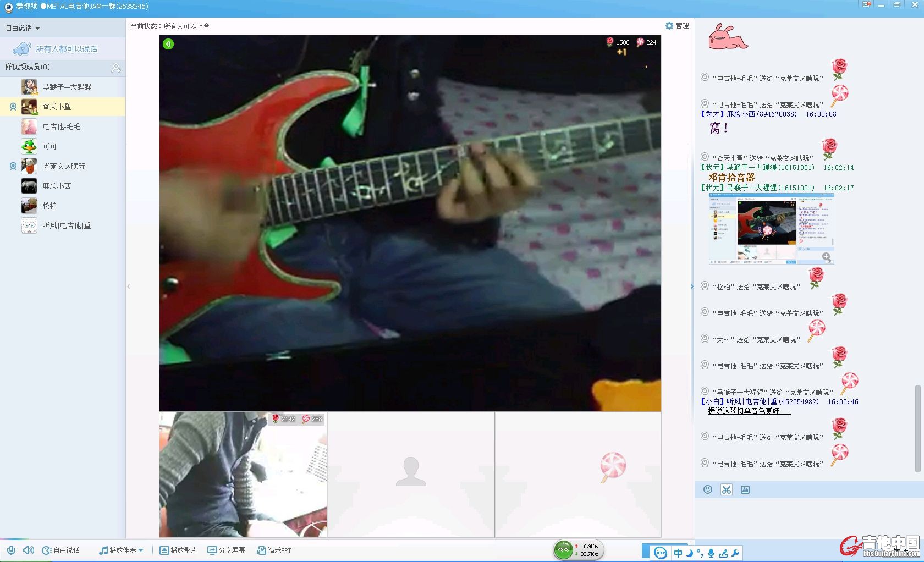Click the add member icon
The width and height of the screenshot is (924, 562).
pos(116,68)
